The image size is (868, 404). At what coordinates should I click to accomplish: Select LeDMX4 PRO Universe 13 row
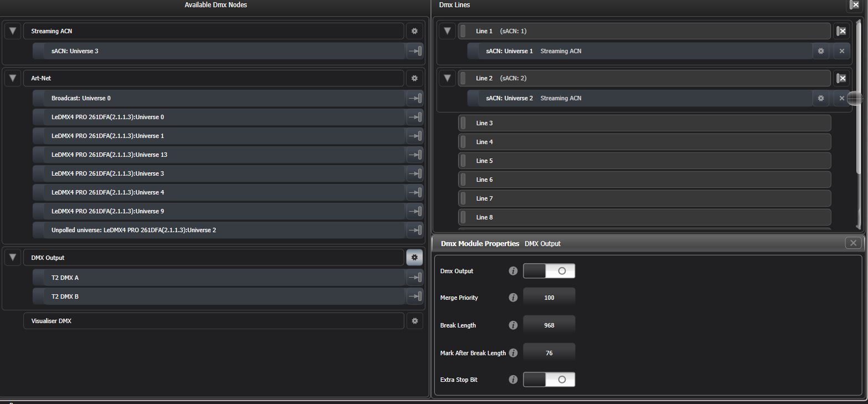tap(219, 155)
